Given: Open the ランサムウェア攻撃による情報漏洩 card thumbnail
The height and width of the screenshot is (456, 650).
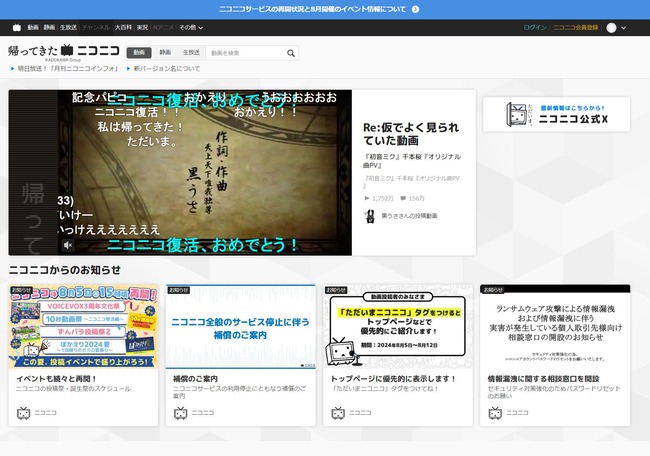Looking at the screenshot, I should click(x=555, y=327).
